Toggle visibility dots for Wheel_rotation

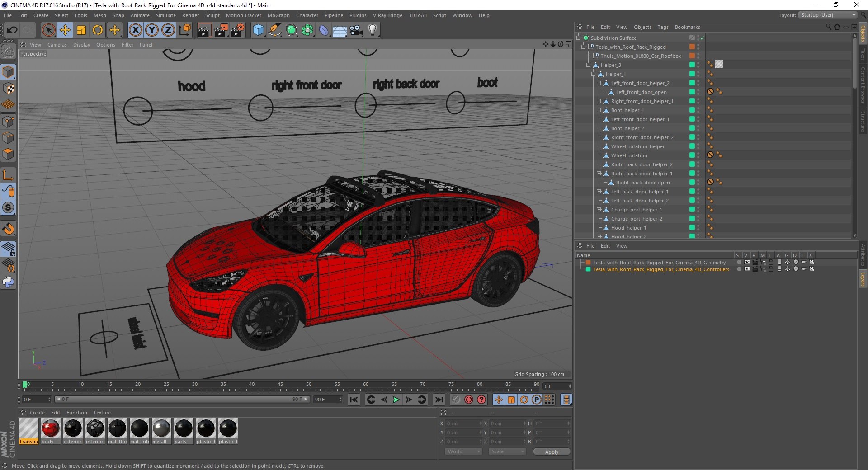point(698,155)
